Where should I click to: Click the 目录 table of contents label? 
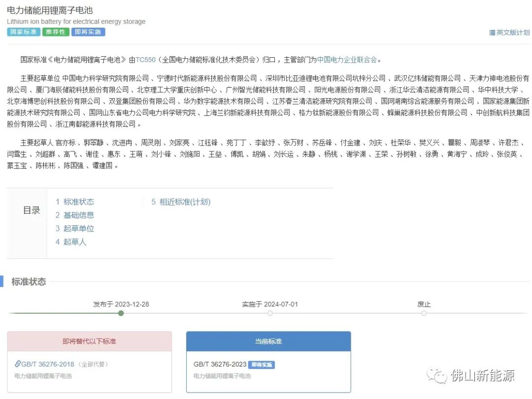(31, 210)
